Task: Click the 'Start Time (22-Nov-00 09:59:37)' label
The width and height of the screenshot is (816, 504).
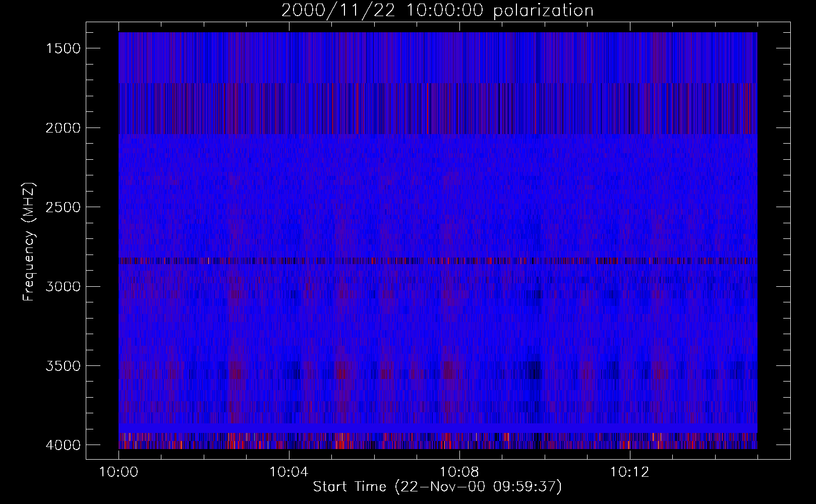Action: coord(437,487)
